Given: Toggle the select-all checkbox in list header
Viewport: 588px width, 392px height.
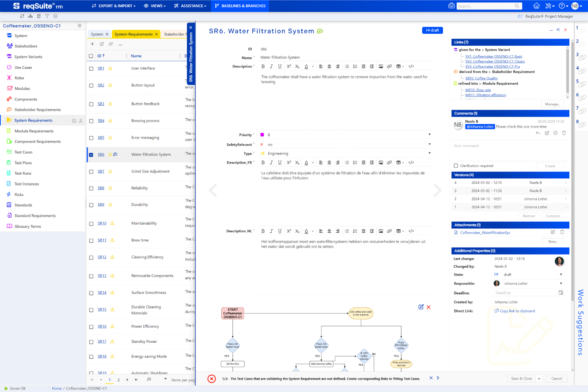Looking at the screenshot, I should (x=91, y=56).
